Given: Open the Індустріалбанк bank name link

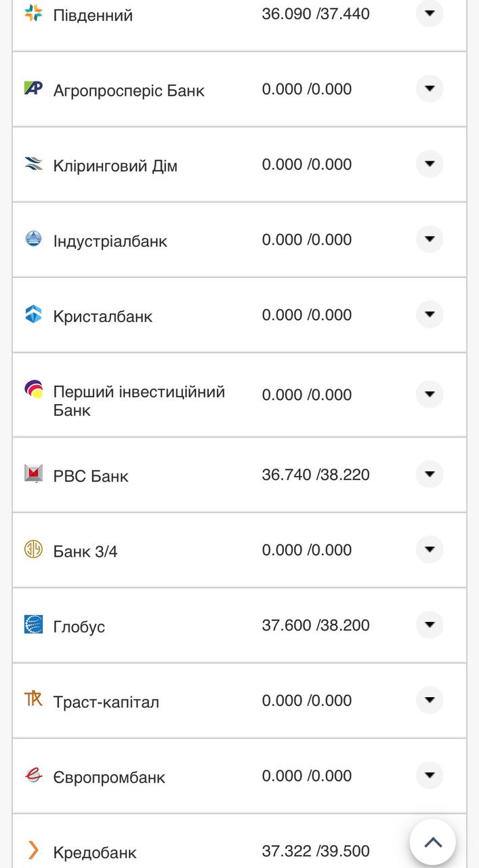Looking at the screenshot, I should [x=110, y=241].
